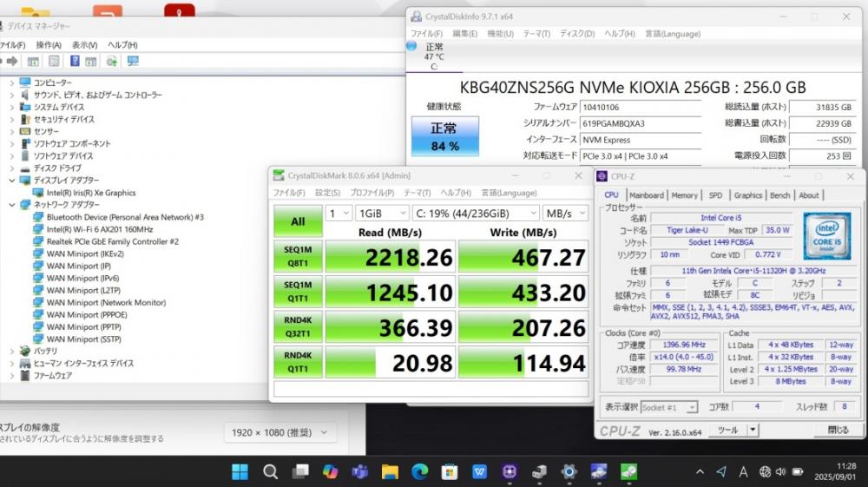Switch to CrystalDiskMark green taskbar icon

click(628, 471)
